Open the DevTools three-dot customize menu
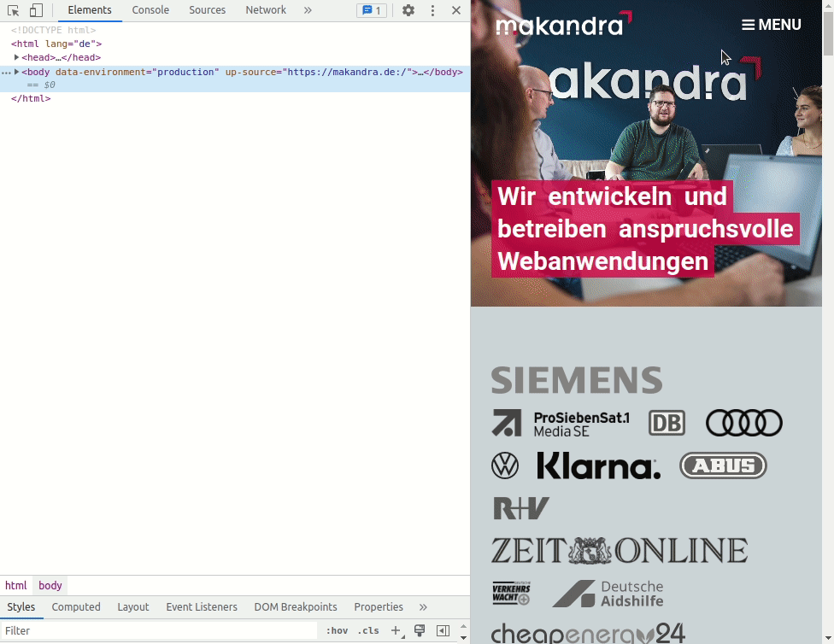Viewport: 834px width, 644px height. (432, 10)
